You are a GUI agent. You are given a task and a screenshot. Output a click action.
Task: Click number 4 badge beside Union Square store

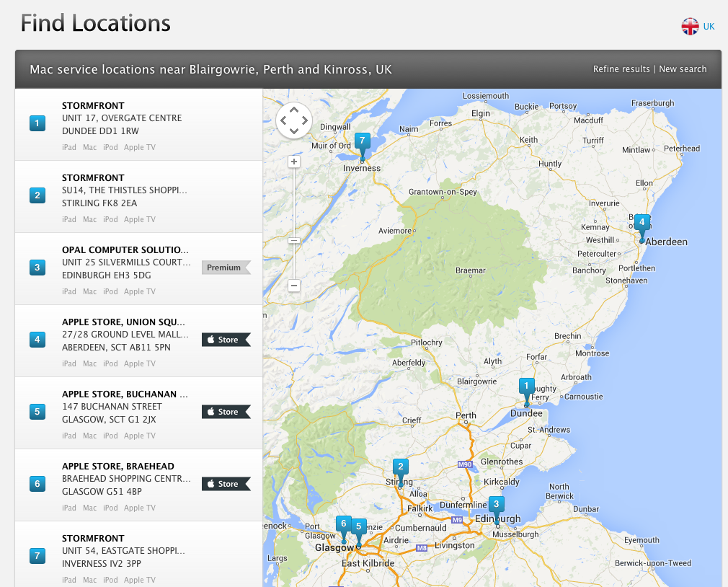[x=37, y=340]
